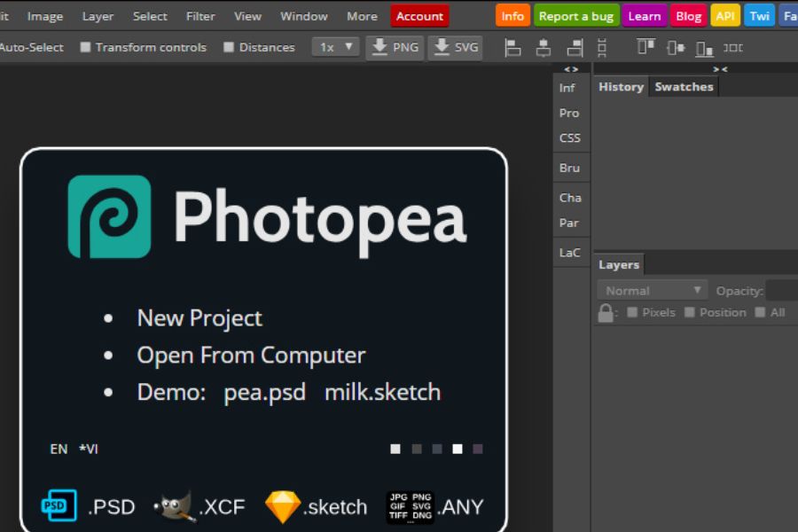Switch to the Swatches tab

[x=684, y=87]
